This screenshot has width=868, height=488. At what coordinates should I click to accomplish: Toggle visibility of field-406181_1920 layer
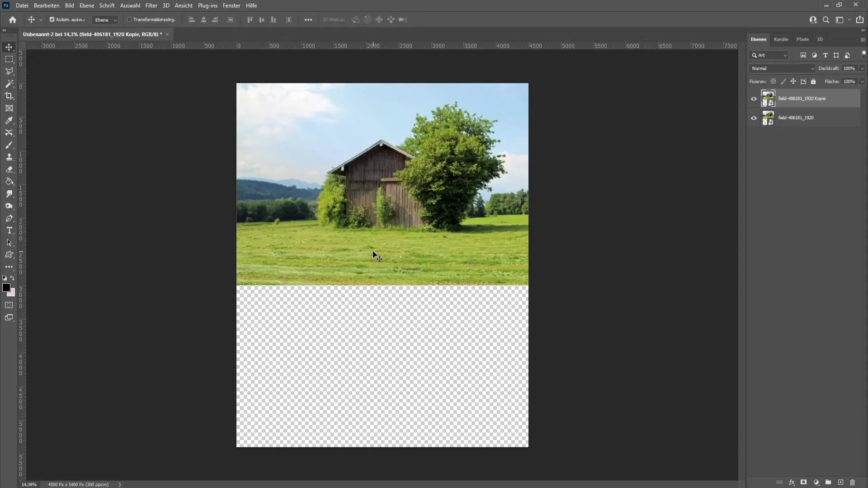click(754, 117)
